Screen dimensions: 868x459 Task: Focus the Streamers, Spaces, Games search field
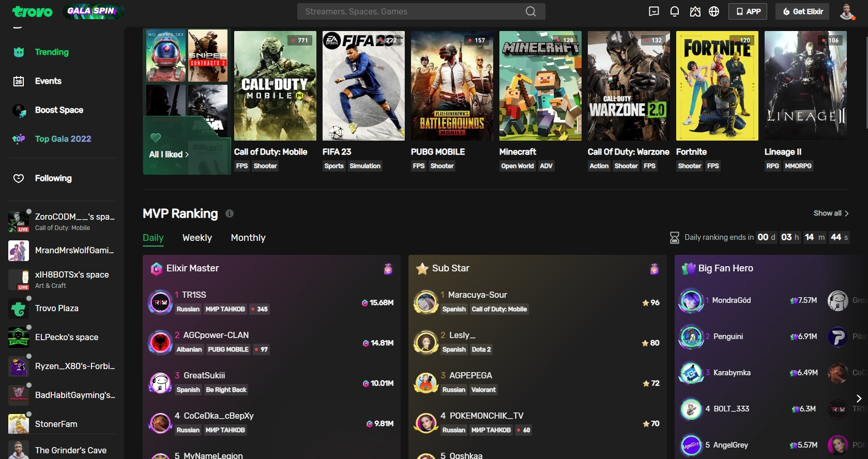(x=421, y=11)
